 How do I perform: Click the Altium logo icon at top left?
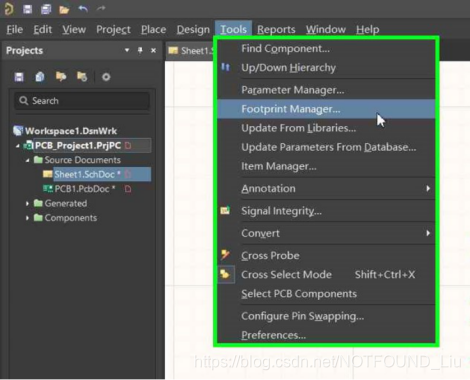[x=9, y=9]
